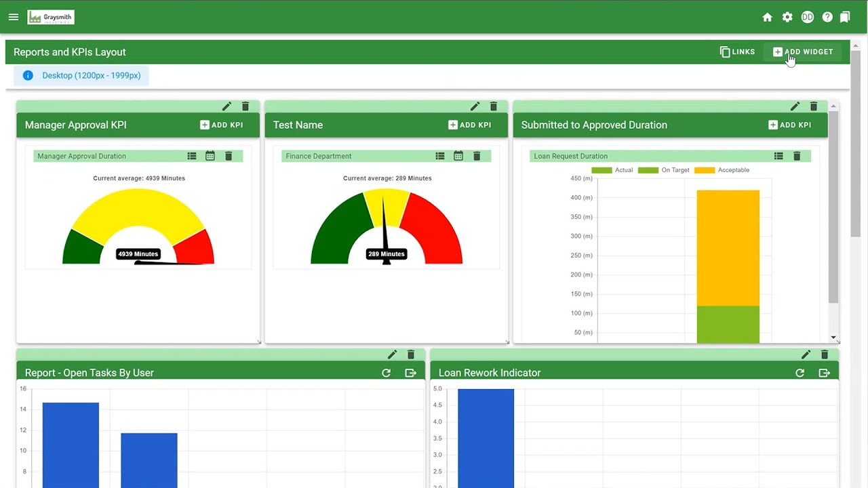
Task: Click Loan Request Duration KPI title
Action: pos(571,156)
